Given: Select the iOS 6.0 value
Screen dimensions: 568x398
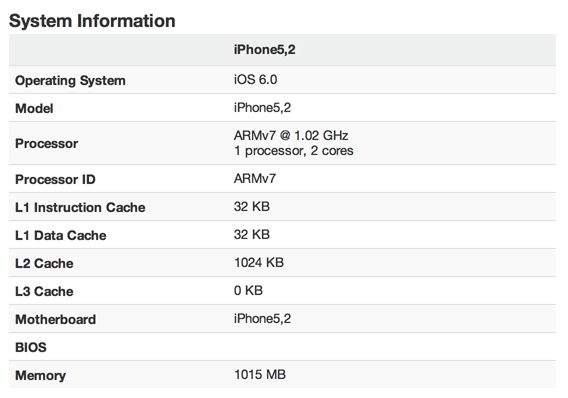Looking at the screenshot, I should pos(255,80).
